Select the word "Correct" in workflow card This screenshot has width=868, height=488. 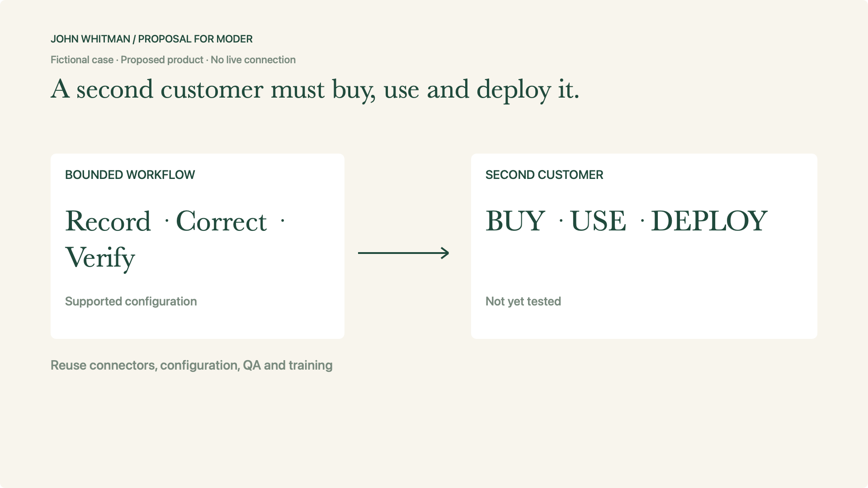[x=221, y=221]
